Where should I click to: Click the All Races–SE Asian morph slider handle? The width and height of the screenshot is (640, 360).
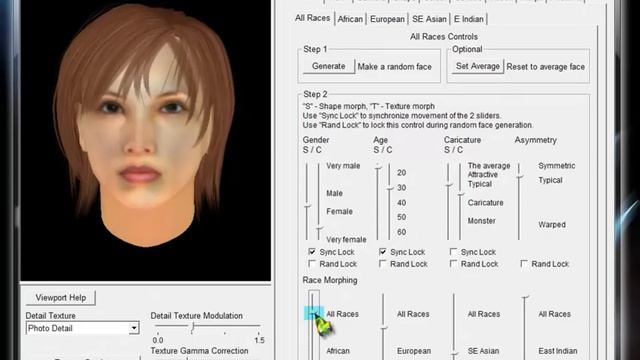click(454, 354)
